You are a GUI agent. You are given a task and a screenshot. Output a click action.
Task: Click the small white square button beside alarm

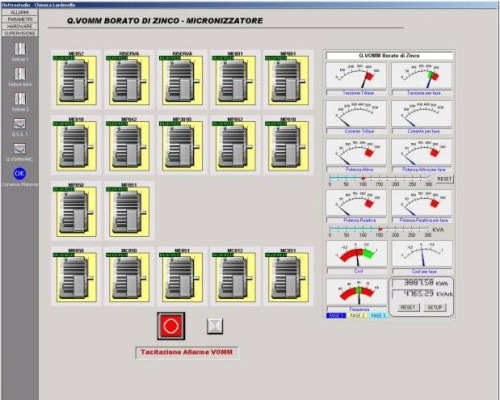pyautogui.click(x=215, y=326)
